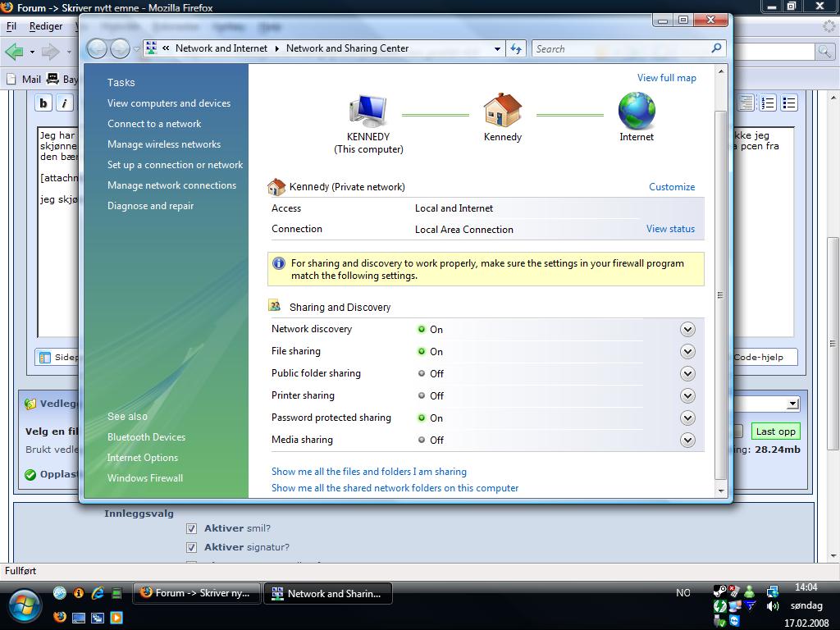Viewport: 840px width, 630px height.
Task: Click the View status link
Action: pyautogui.click(x=670, y=229)
